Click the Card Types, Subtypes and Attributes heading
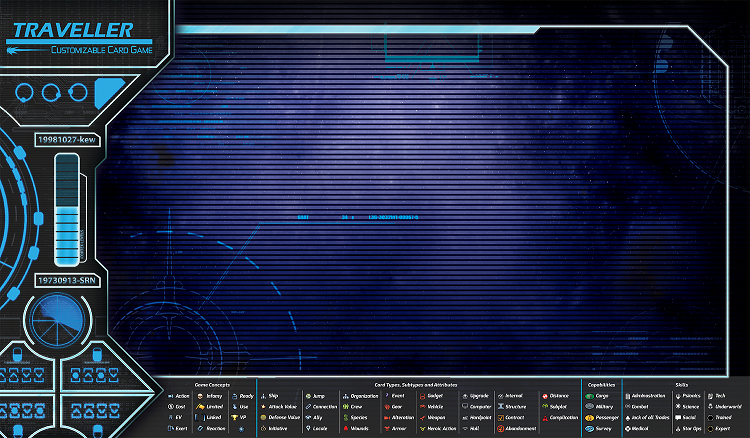This screenshot has height=438, width=750. click(x=416, y=385)
